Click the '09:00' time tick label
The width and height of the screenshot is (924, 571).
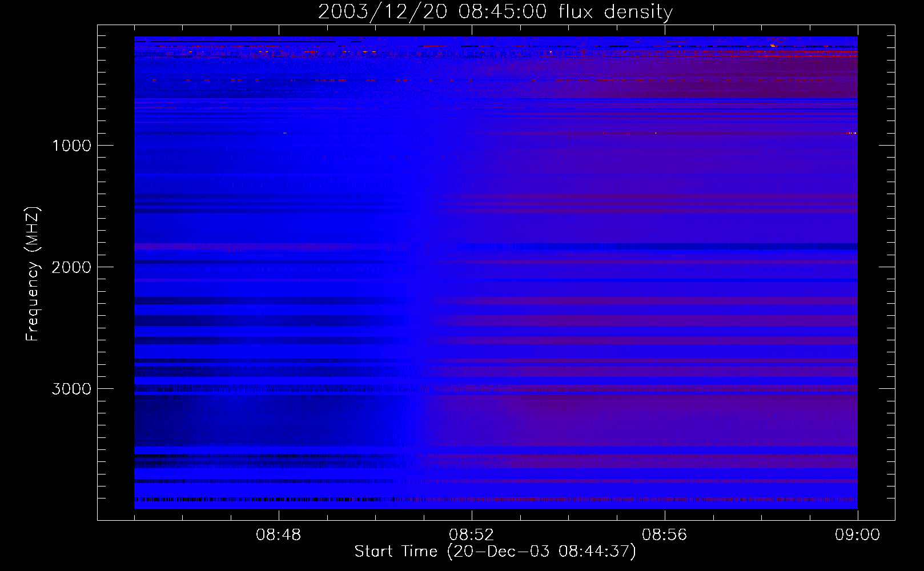pos(857,535)
